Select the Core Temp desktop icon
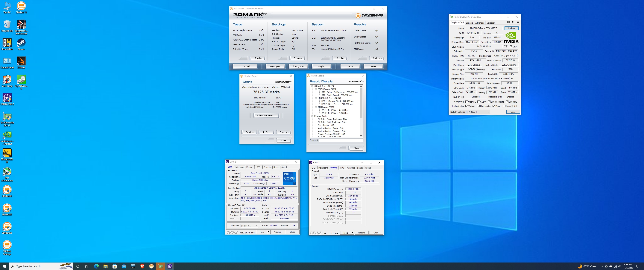 pyautogui.click(x=7, y=81)
